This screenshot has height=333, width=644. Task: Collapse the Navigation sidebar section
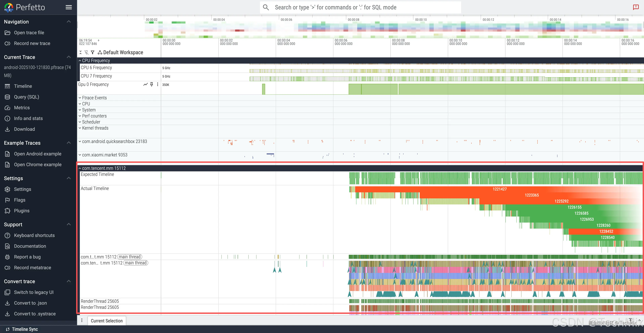point(69,22)
